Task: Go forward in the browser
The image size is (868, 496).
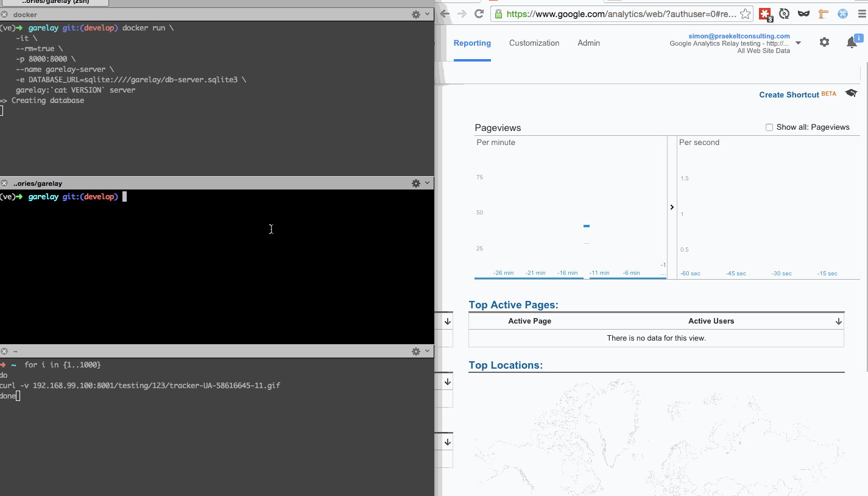Action: [x=462, y=13]
